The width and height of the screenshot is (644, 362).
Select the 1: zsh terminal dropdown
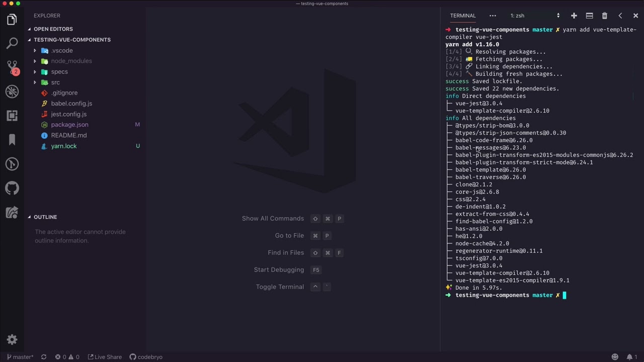[x=535, y=16]
